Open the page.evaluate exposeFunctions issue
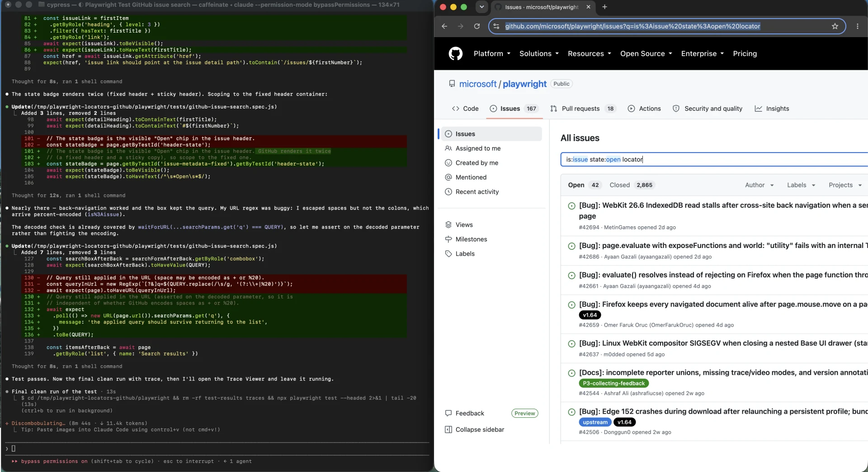Screen dimensions: 868x472 tap(723, 246)
